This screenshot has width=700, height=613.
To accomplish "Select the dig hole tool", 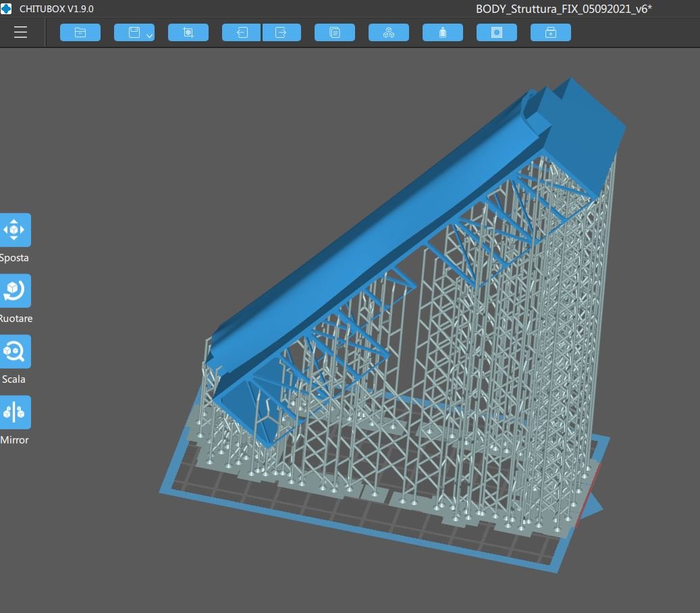I will point(497,32).
